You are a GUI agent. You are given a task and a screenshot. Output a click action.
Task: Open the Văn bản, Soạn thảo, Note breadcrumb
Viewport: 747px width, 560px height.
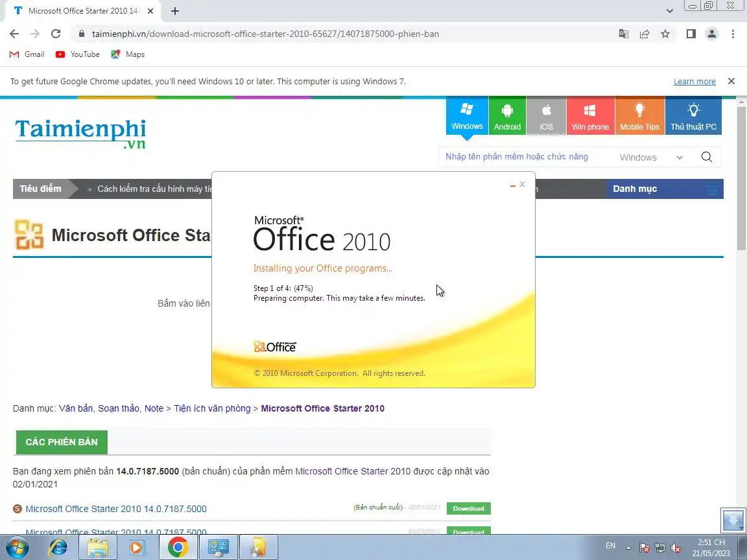click(x=111, y=408)
